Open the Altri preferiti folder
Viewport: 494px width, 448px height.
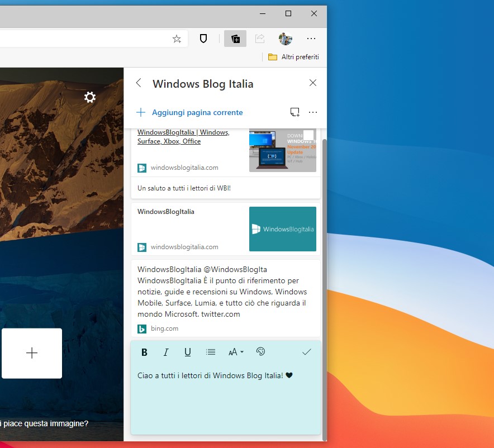[293, 57]
